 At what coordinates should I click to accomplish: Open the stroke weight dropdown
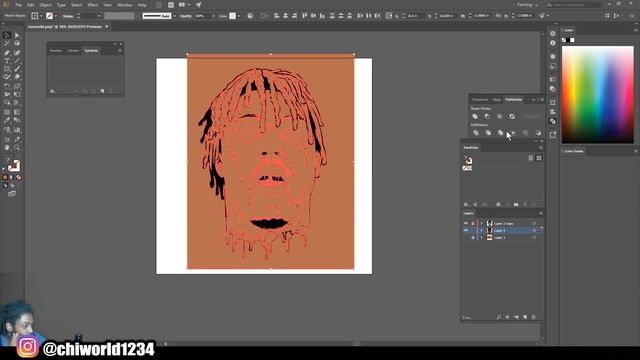click(x=99, y=16)
